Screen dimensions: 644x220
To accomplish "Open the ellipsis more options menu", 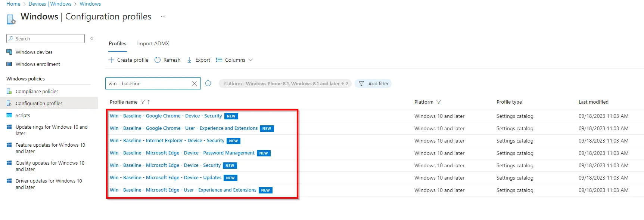I will pyautogui.click(x=163, y=16).
